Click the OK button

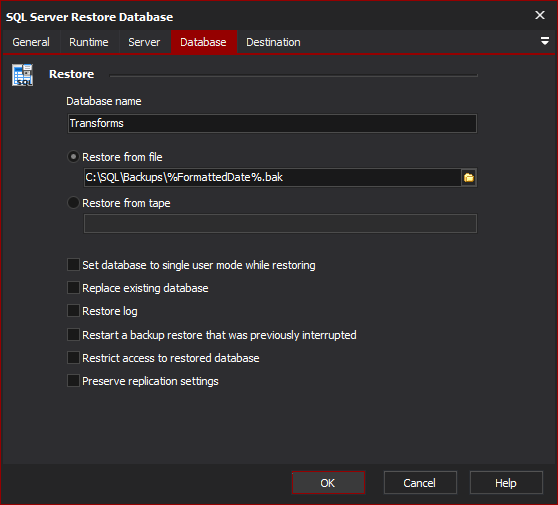[328, 483]
